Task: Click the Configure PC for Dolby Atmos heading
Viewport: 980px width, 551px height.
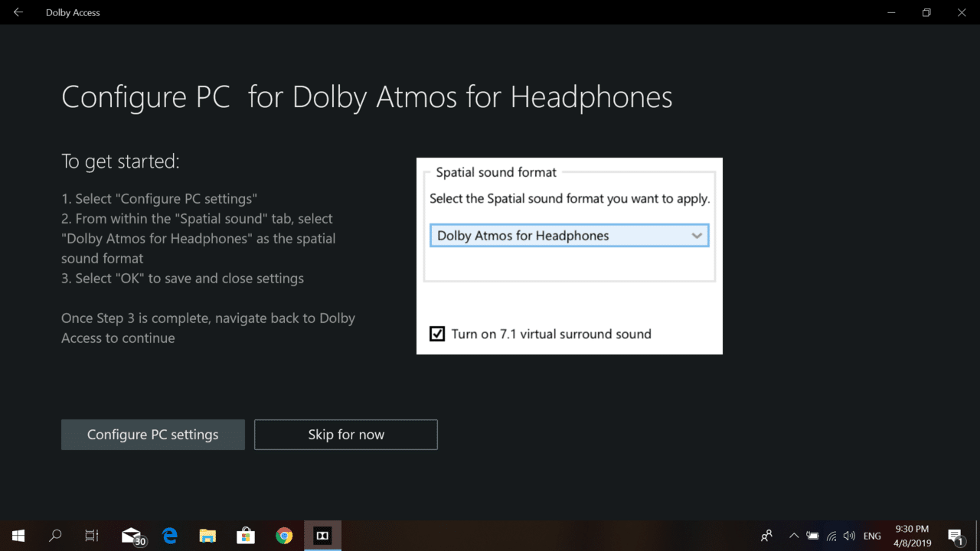Action: click(367, 97)
